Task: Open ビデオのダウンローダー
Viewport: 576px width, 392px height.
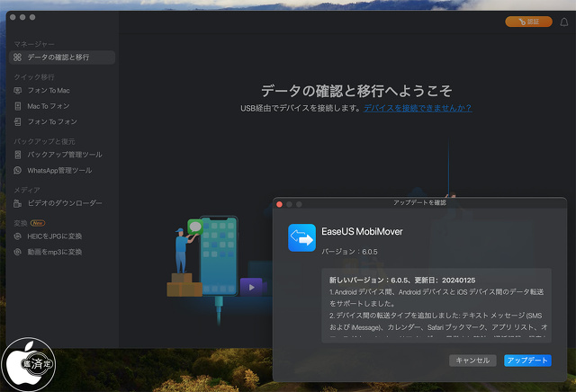Action: click(65, 203)
